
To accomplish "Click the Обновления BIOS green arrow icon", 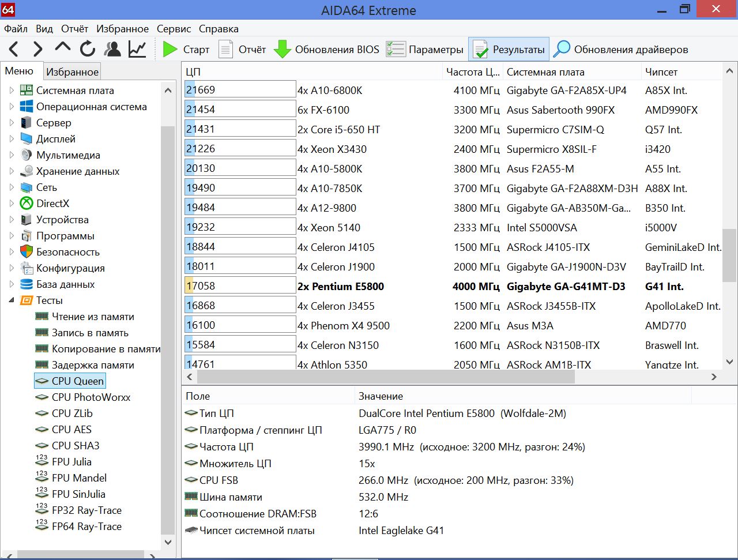I will tap(283, 50).
